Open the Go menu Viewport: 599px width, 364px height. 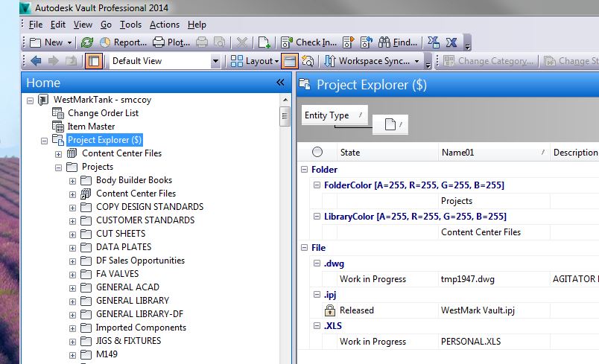pyautogui.click(x=106, y=25)
